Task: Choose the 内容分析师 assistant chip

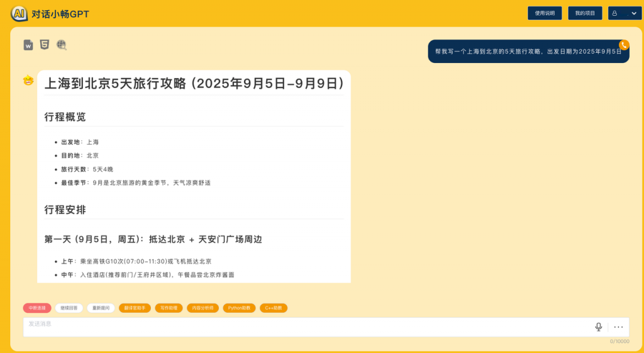Action: 203,308
